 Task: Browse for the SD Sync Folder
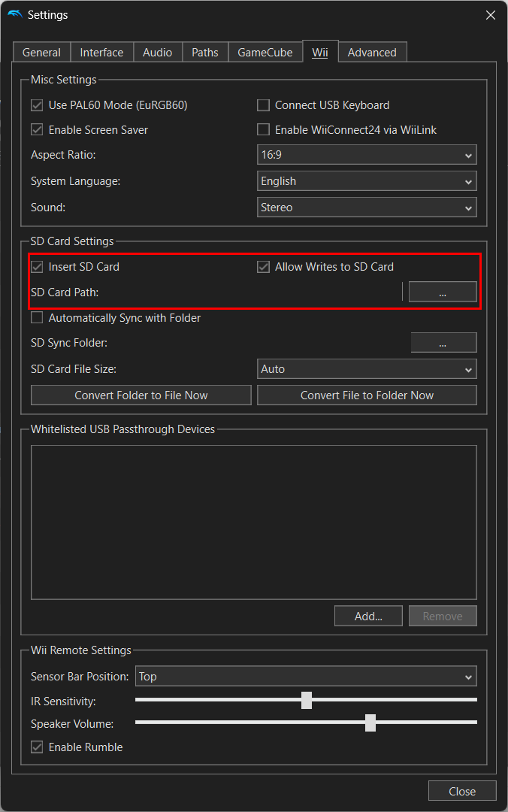tap(444, 343)
